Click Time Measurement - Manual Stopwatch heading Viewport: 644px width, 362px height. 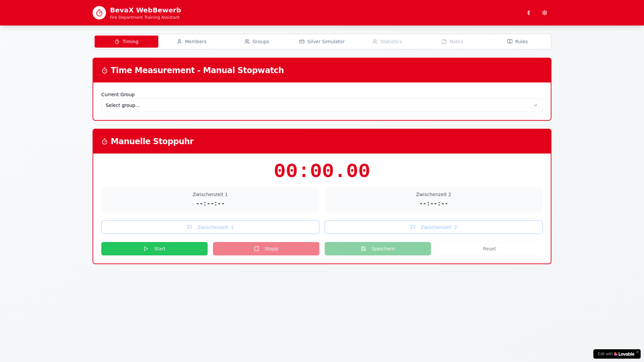coord(197,70)
